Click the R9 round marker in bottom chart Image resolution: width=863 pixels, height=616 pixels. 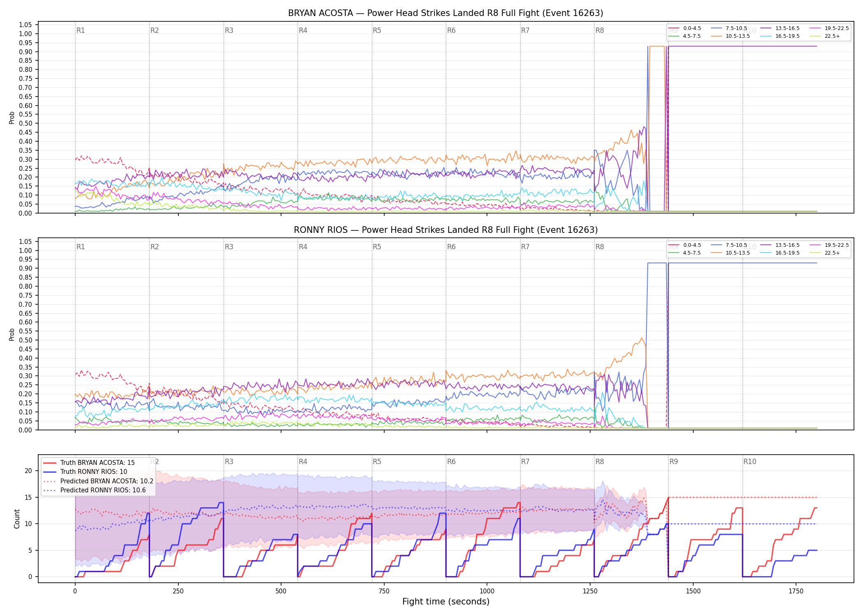point(674,462)
